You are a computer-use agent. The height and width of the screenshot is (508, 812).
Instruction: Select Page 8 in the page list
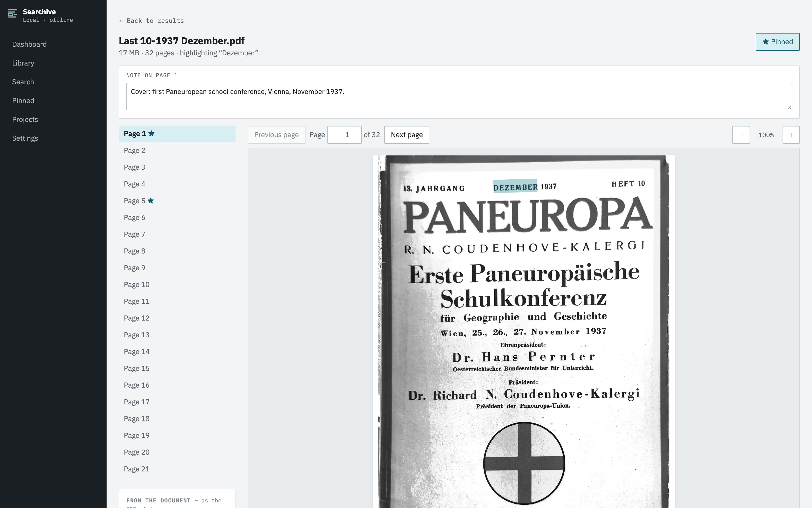(177, 251)
